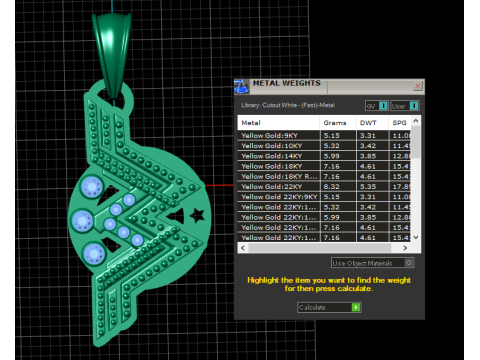Select the Yellow Gold:9KY row
The image size is (480, 360).
[x=324, y=135]
